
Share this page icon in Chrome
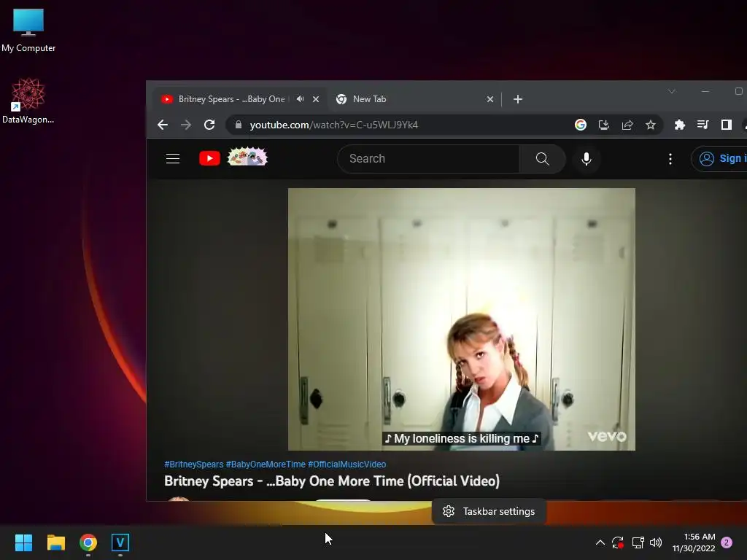[x=627, y=125]
